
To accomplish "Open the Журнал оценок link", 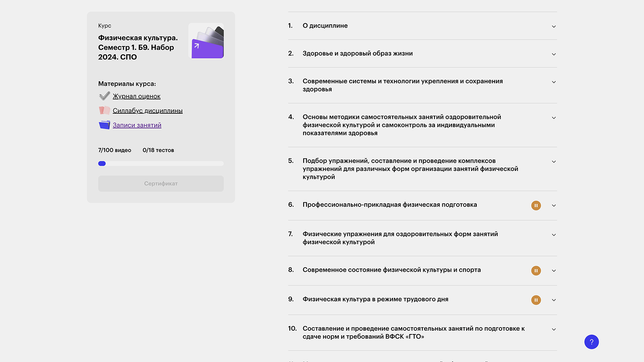I will click(x=136, y=96).
